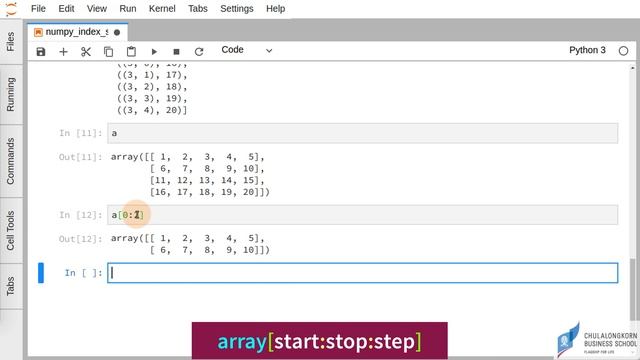Run the selected cell with the play icon

[154, 52]
